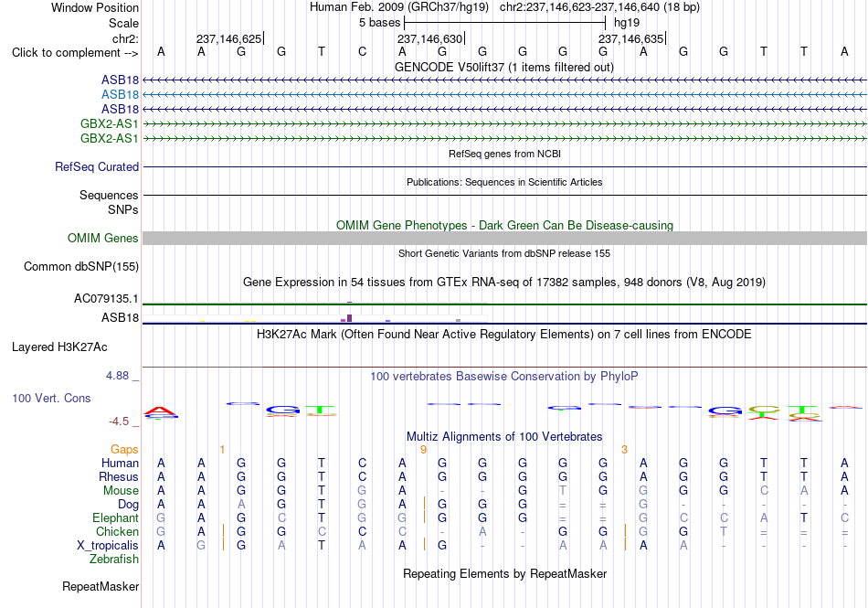Click the RepeatMasker track label
868x608 pixels.
[x=101, y=586]
